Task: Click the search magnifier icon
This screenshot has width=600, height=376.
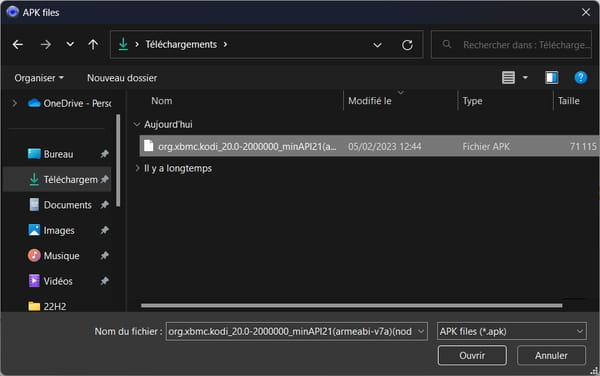Action: click(x=447, y=44)
